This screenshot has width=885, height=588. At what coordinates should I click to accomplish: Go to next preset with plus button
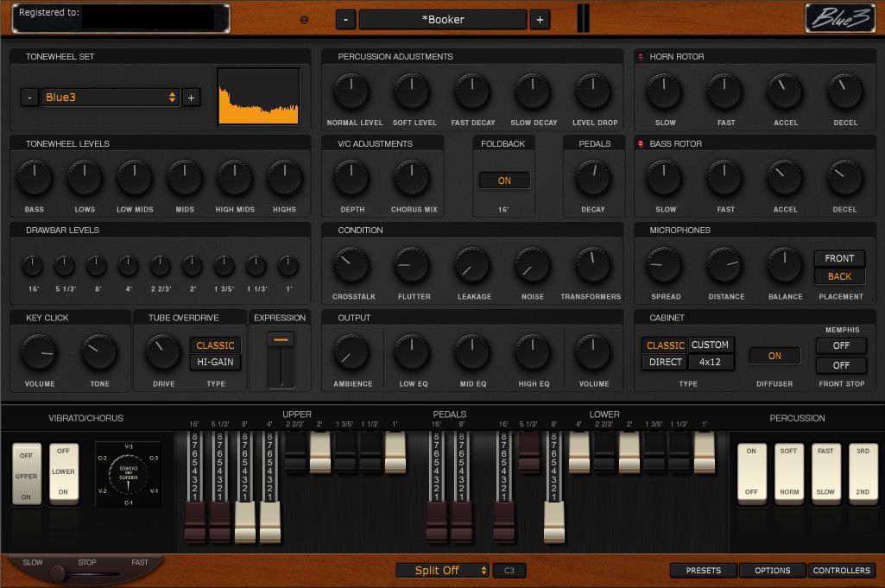point(540,20)
